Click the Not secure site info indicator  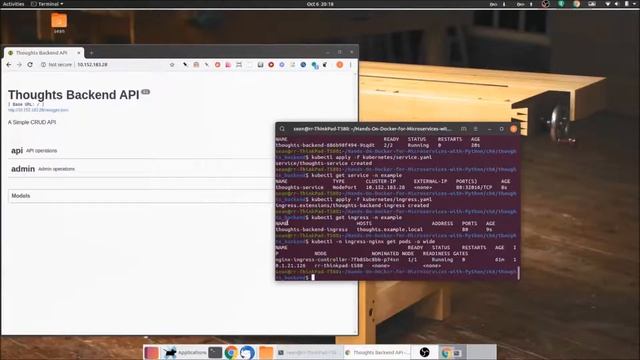tap(56, 64)
